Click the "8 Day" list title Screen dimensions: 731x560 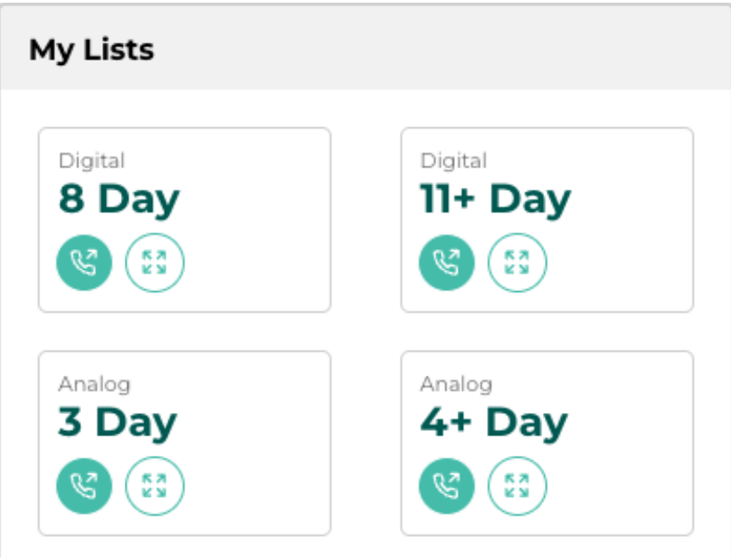click(x=119, y=199)
